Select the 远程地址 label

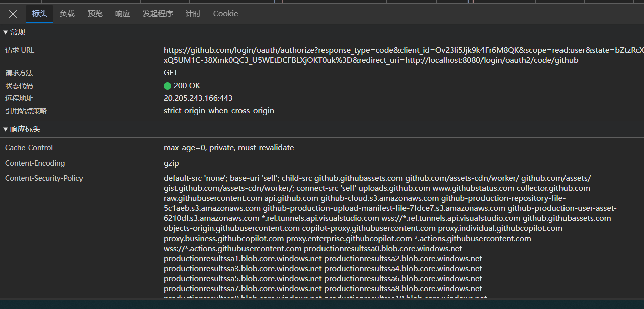(x=19, y=98)
